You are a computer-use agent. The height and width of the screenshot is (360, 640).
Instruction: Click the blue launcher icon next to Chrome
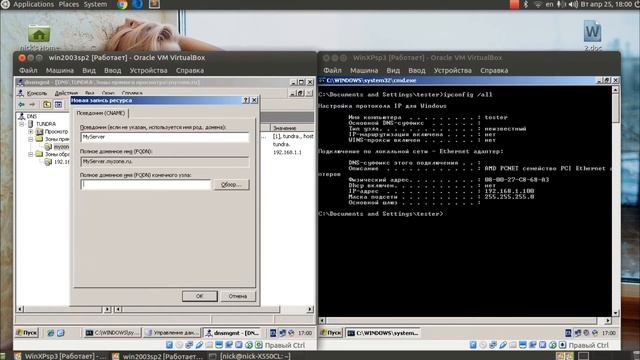point(138,4)
